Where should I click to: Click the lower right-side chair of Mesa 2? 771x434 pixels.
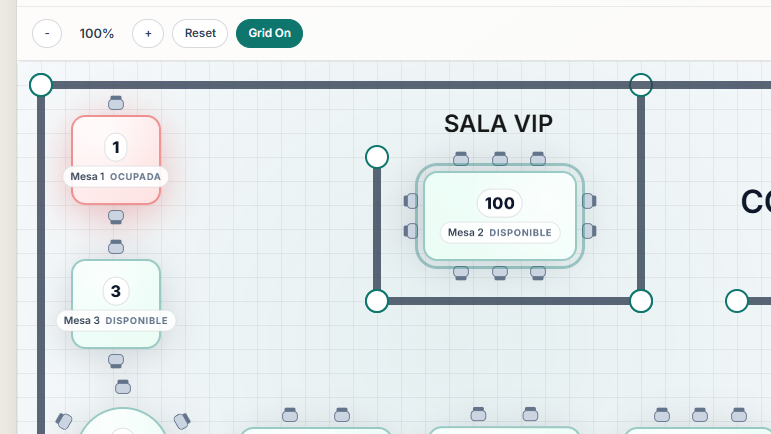click(x=589, y=231)
